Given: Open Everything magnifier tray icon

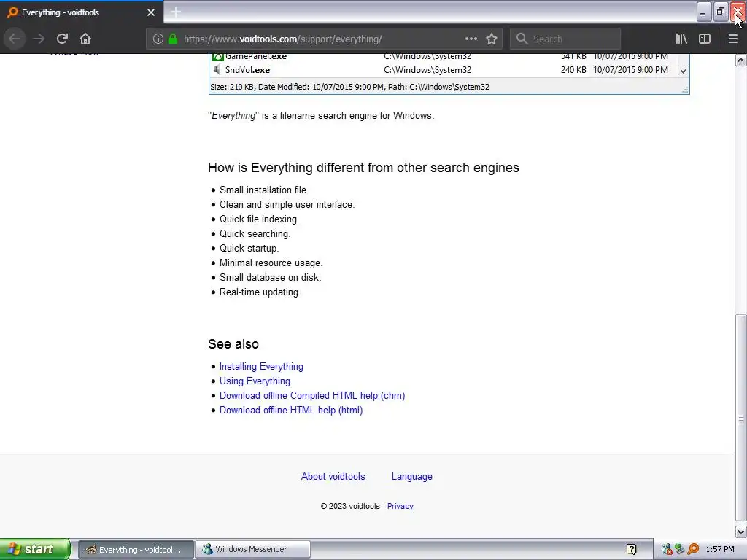Looking at the screenshot, I should 693,550.
